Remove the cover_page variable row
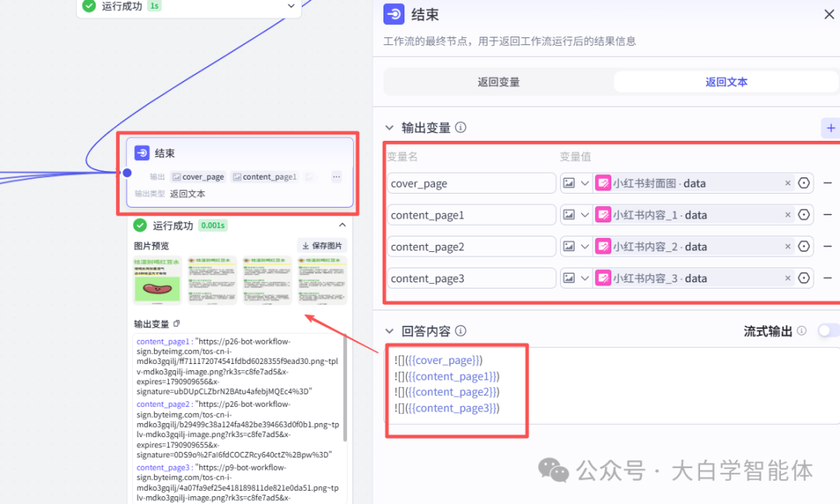840x504 pixels. tap(828, 184)
